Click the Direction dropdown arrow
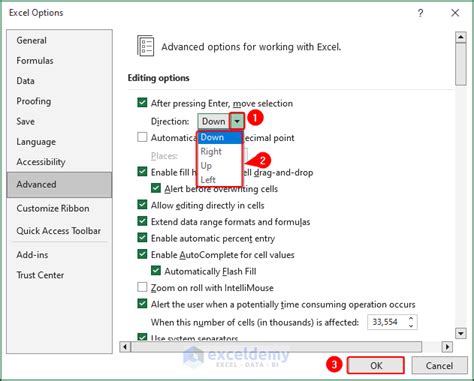Image resolution: width=474 pixels, height=381 pixels. (237, 121)
